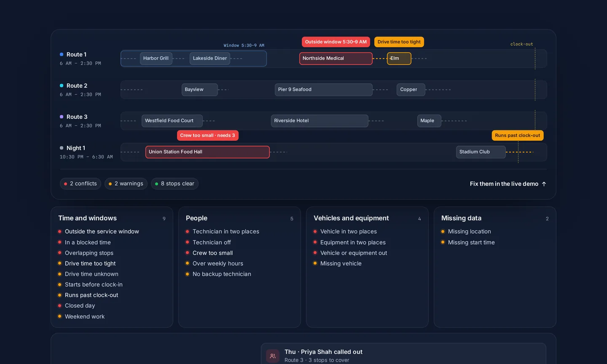The width and height of the screenshot is (607, 364).
Task: Select the Union Station Food Hall stop
Action: click(x=207, y=152)
